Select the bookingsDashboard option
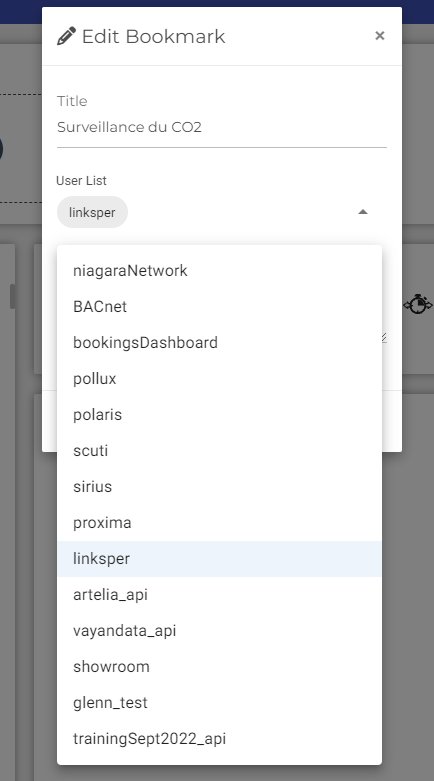The image size is (434, 781). 219,343
